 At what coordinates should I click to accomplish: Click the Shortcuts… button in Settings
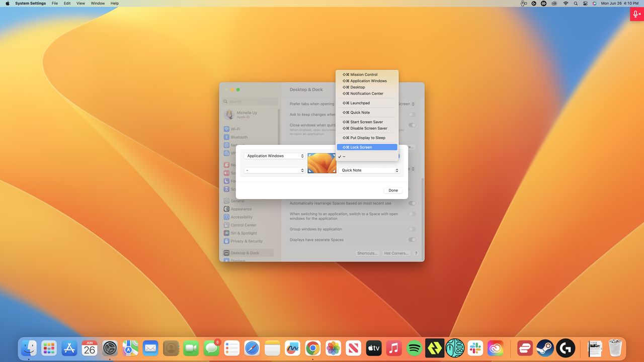coord(367,253)
